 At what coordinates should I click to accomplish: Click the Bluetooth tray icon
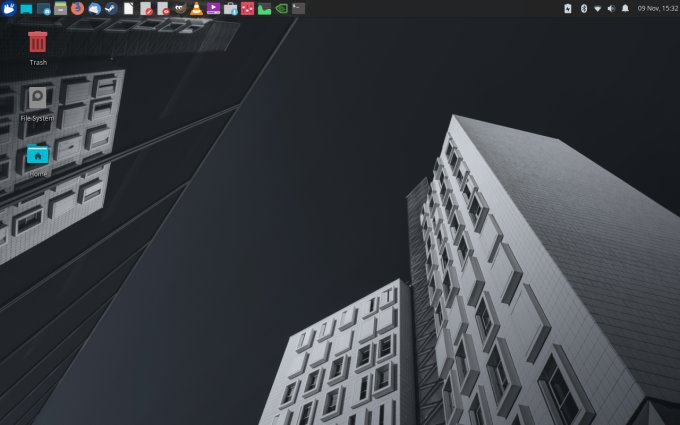tap(584, 8)
